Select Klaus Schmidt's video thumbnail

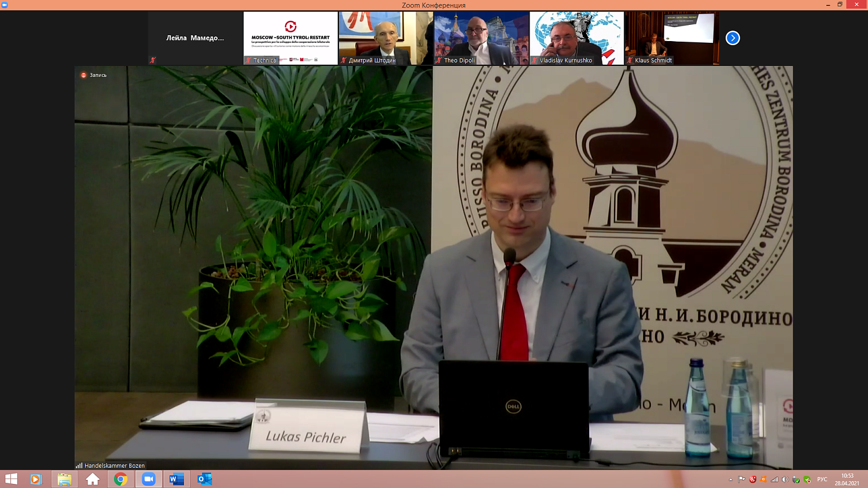click(672, 38)
